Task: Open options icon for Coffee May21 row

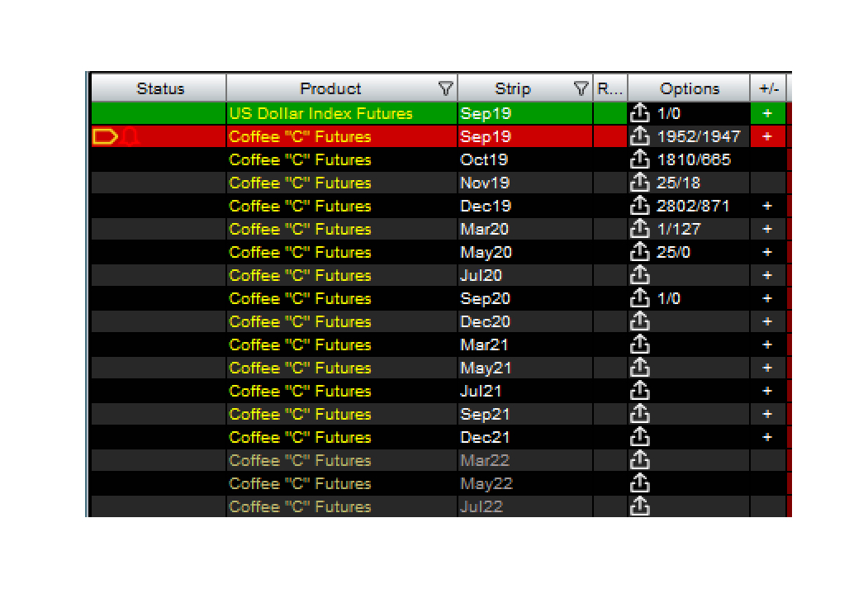Action: [x=639, y=368]
